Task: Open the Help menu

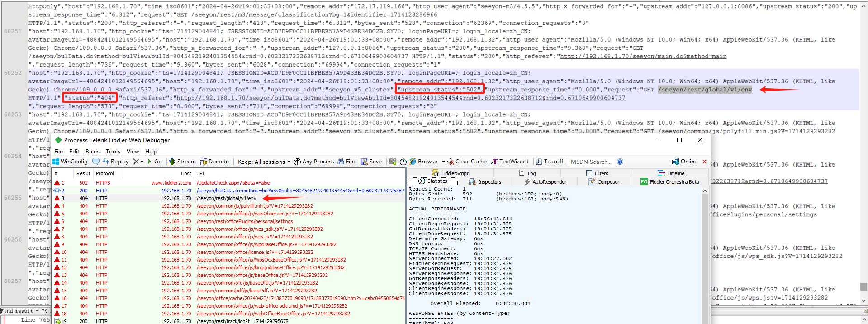Action: tap(151, 152)
